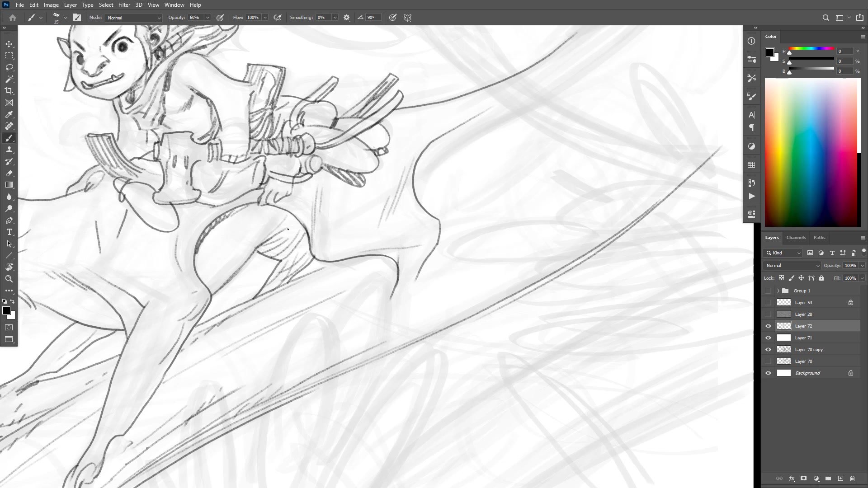
Task: Switch to the Channels tab
Action: 796,237
